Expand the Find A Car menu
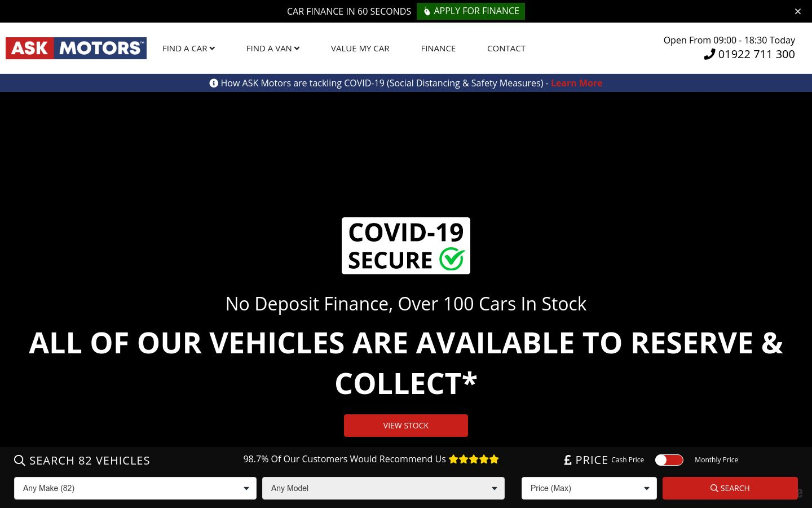The width and height of the screenshot is (812, 508). tap(188, 49)
